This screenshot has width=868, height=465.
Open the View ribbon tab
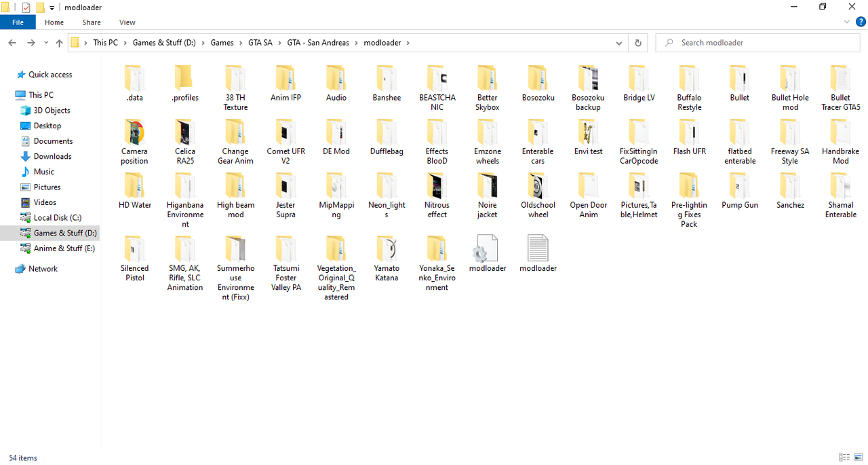click(127, 22)
